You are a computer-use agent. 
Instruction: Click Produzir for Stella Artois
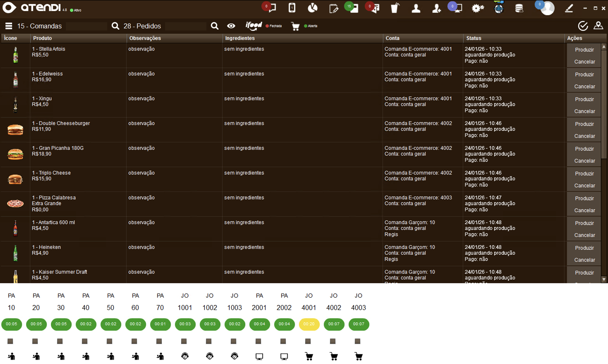pyautogui.click(x=584, y=50)
